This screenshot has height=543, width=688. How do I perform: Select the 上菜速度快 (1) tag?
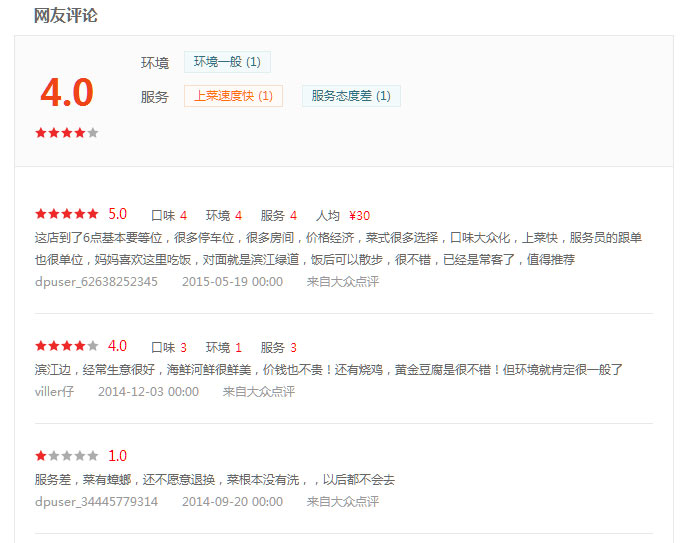pos(233,96)
